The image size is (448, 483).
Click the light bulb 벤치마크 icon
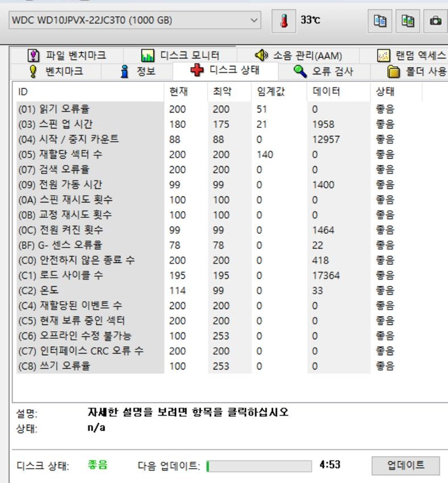33,71
